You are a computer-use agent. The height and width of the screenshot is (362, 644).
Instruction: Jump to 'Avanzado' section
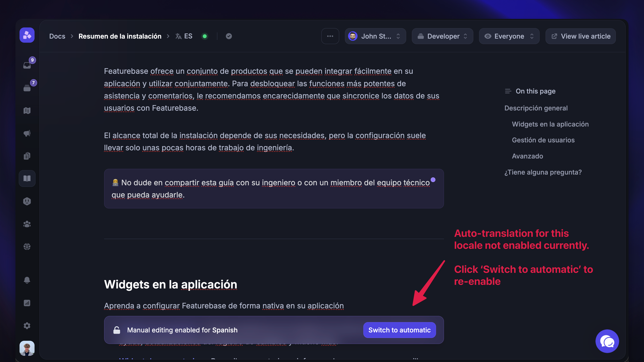point(527,156)
